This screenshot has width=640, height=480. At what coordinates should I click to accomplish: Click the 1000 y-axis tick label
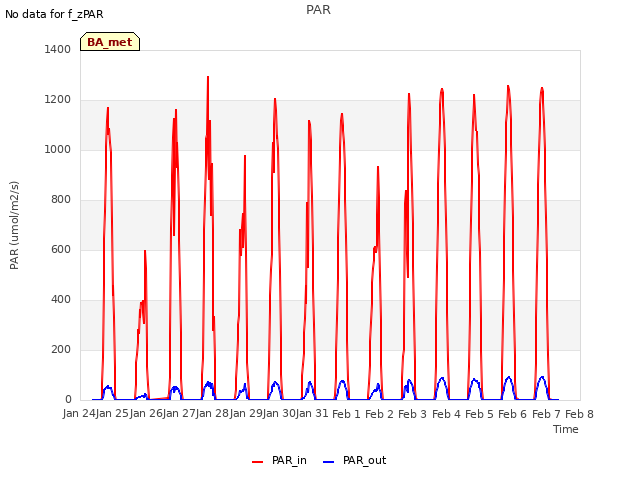pos(58,149)
